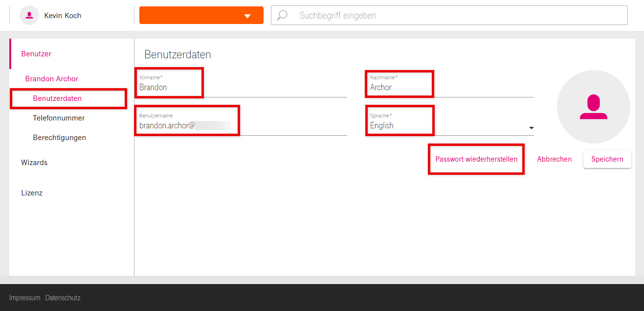Open the Impressum footer link
The width and height of the screenshot is (644, 311).
pos(24,298)
